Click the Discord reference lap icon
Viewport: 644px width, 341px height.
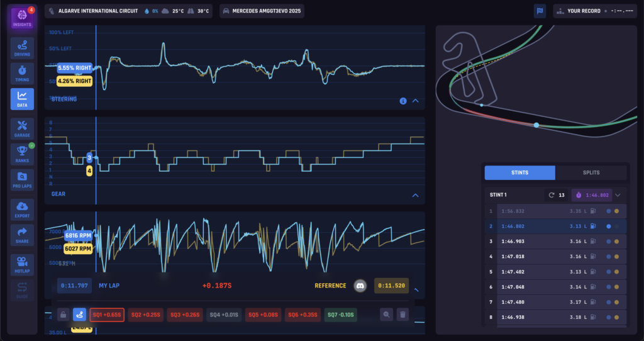[x=360, y=286]
